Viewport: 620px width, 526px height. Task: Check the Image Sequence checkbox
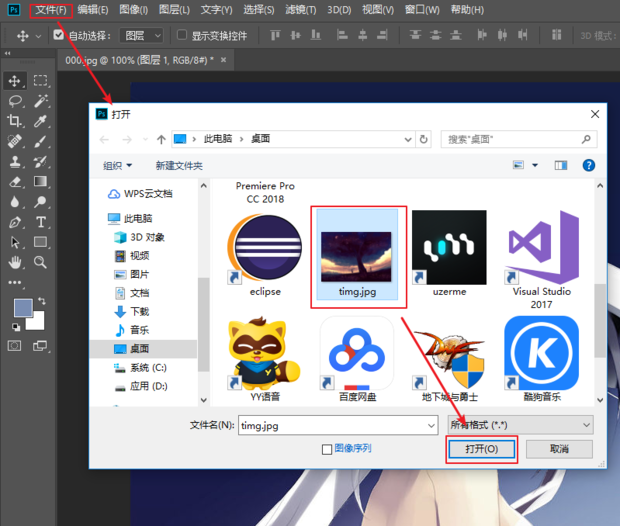(327, 449)
